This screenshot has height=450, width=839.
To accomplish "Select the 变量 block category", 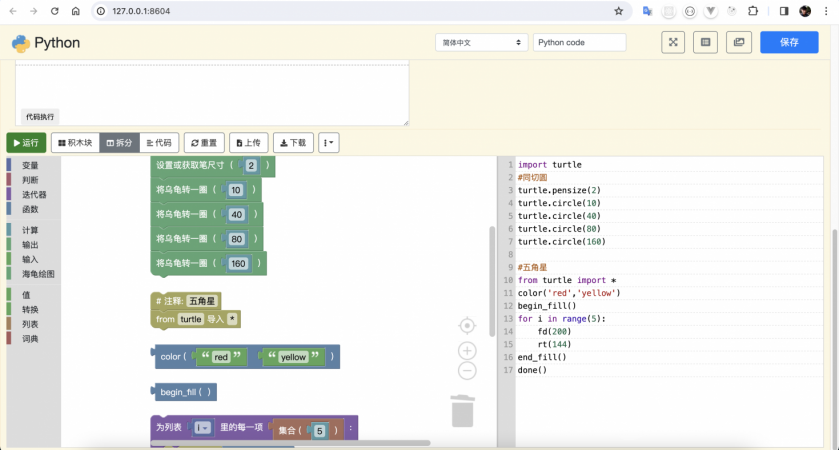I will coord(30,165).
